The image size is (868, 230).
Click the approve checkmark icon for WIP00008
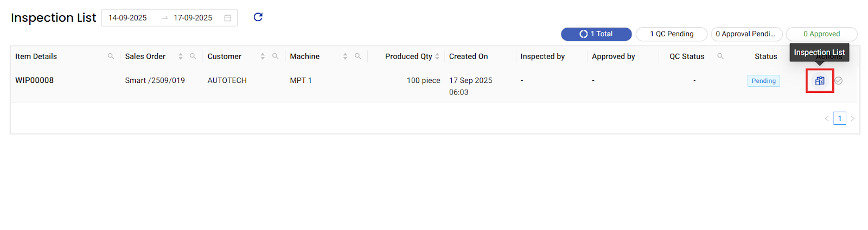839,81
